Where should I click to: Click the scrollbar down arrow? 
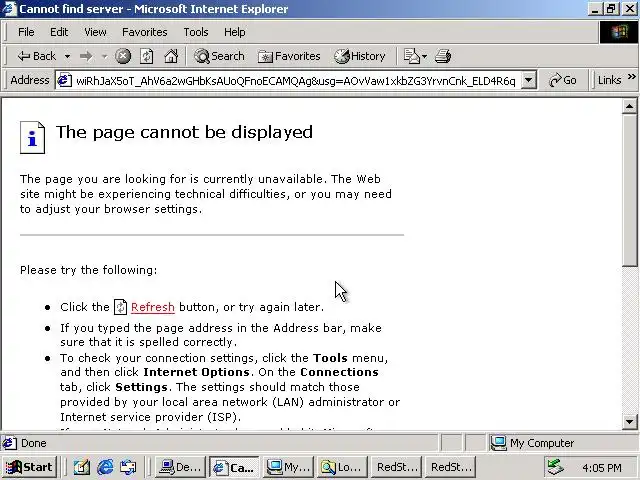629,422
